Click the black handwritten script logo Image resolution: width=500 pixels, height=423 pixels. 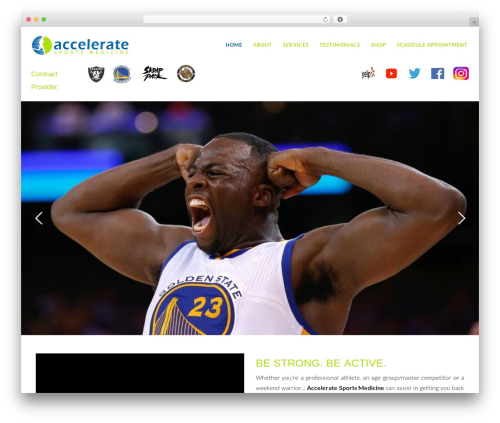click(x=154, y=74)
